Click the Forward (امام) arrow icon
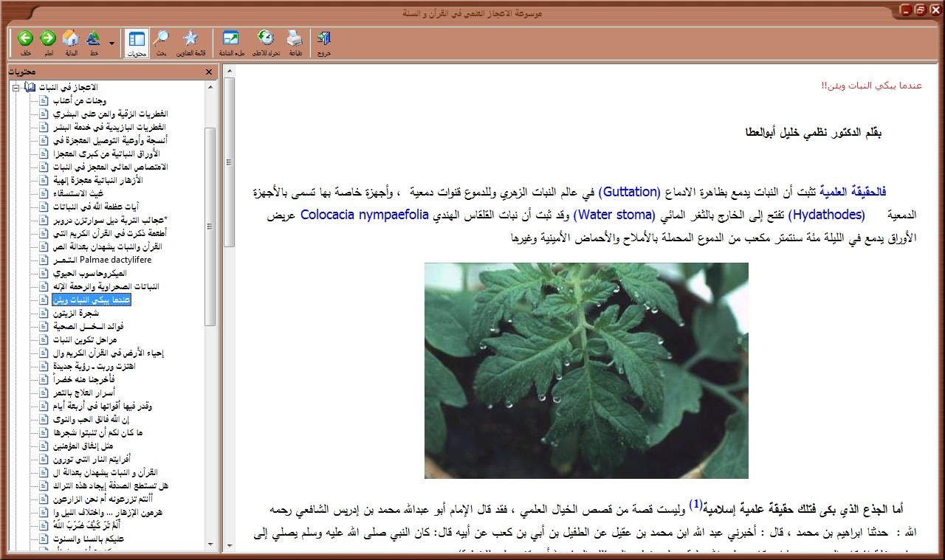945x560 pixels. pyautogui.click(x=48, y=39)
